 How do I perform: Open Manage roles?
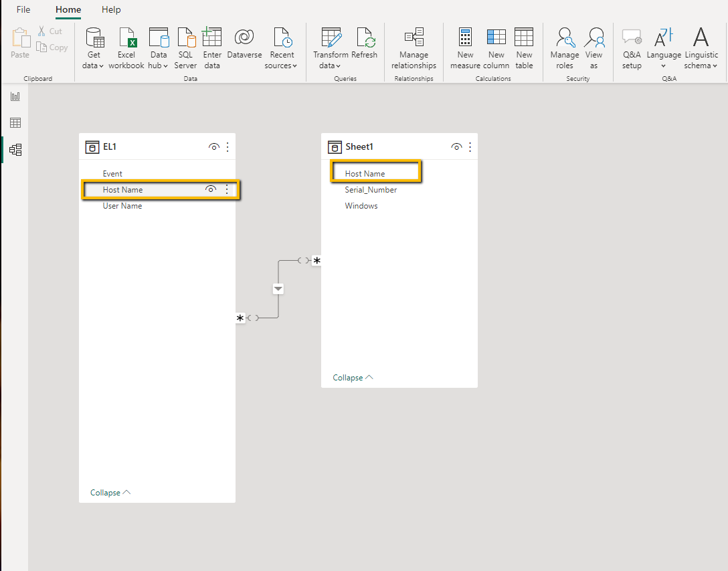pyautogui.click(x=565, y=48)
